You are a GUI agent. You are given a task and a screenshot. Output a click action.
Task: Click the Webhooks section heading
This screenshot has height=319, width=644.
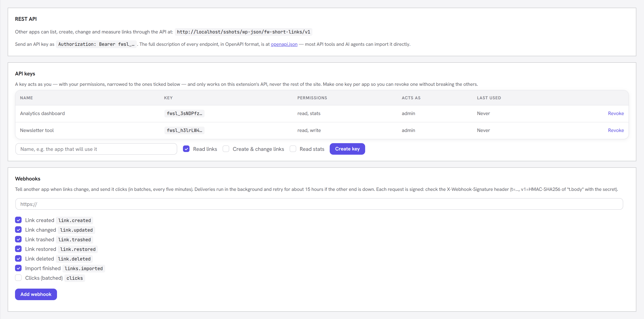pyautogui.click(x=28, y=179)
